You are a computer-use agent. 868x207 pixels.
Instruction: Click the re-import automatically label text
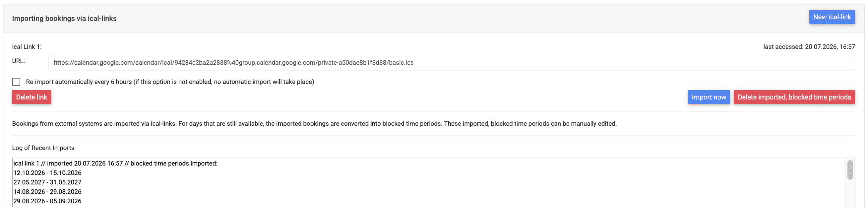coord(170,82)
